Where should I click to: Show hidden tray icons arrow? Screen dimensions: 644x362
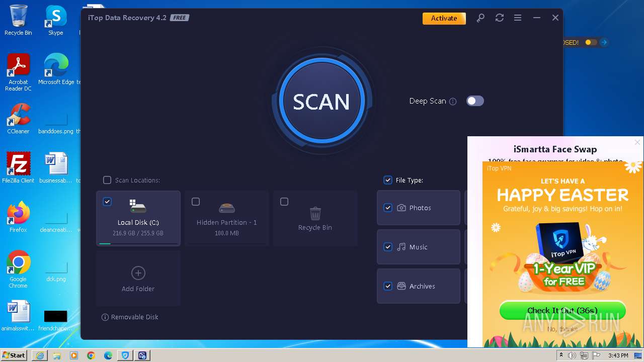pyautogui.click(x=561, y=355)
